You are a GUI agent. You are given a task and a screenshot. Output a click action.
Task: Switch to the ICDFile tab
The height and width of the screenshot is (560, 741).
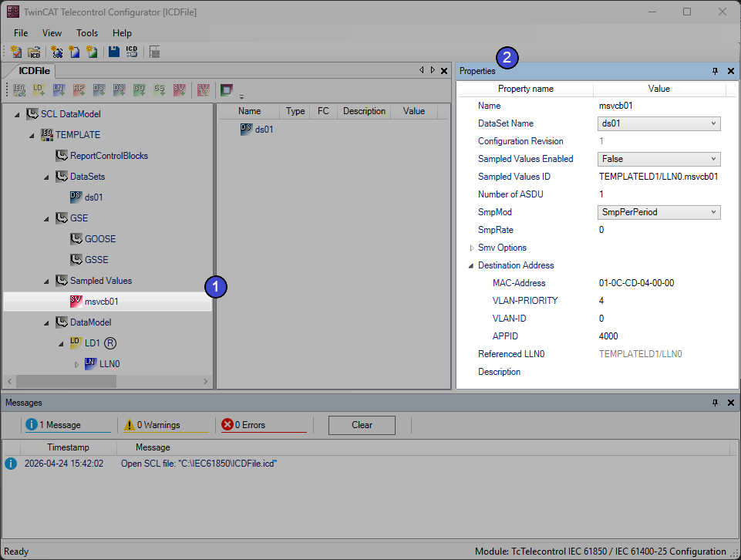pos(34,71)
